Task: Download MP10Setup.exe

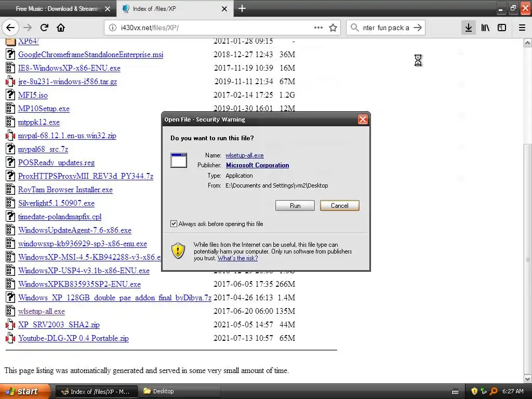Action: (x=44, y=109)
